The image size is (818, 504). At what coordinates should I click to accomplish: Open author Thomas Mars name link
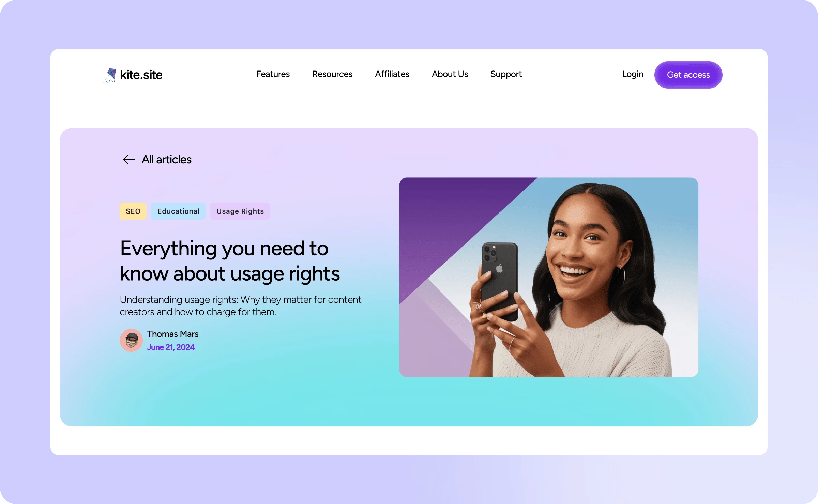click(x=173, y=334)
